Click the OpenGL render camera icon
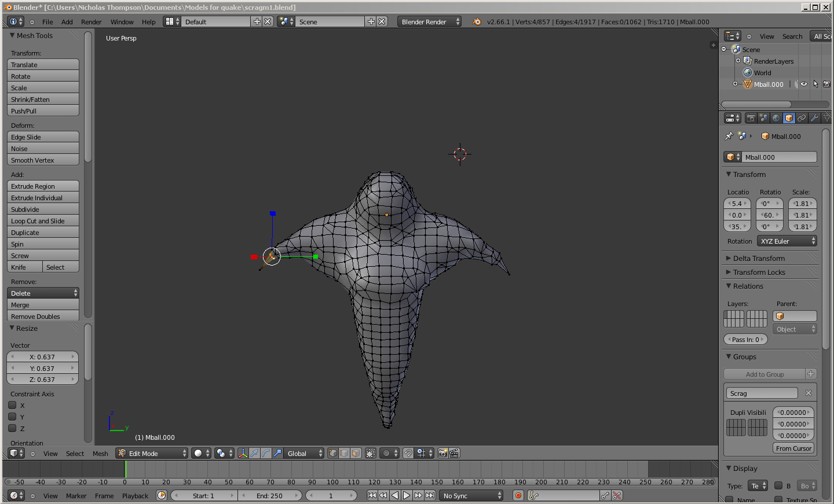Screen dimensions: 834x504 pyautogui.click(x=443, y=454)
